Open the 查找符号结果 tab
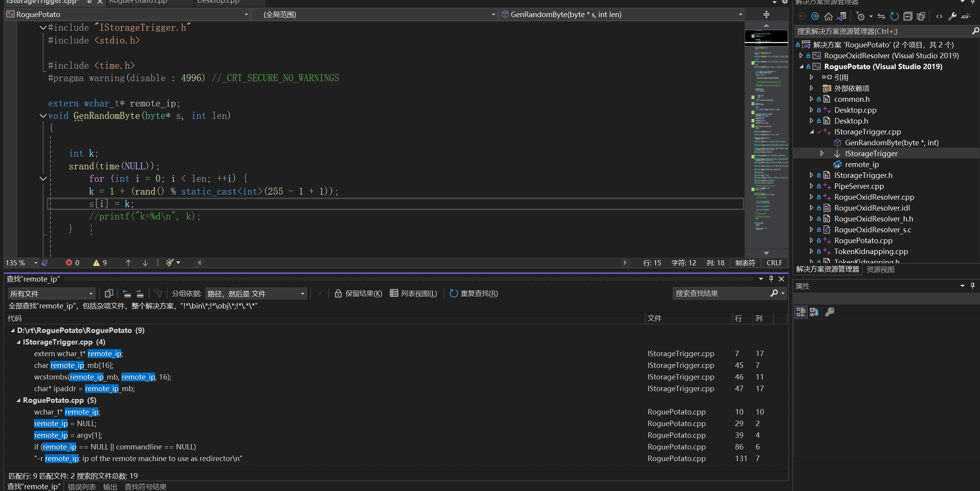The height and width of the screenshot is (491, 980). pyautogui.click(x=145, y=486)
